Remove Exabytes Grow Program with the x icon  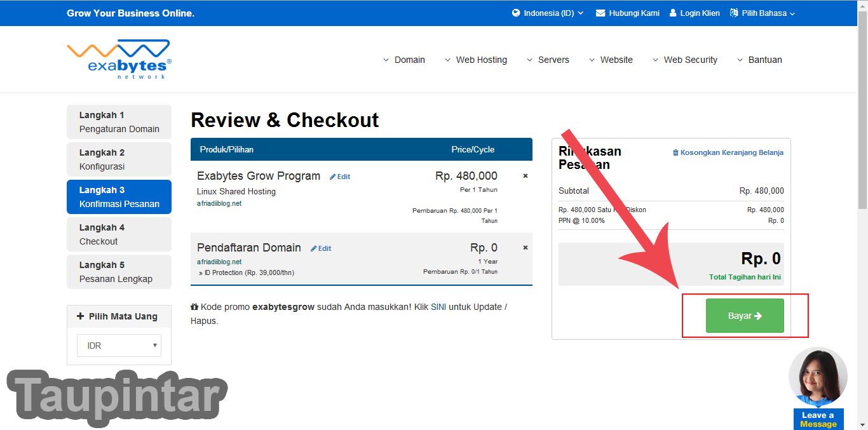(526, 176)
